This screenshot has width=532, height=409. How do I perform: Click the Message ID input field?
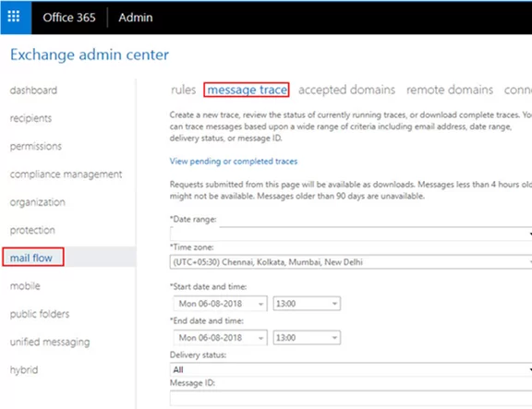tap(351, 398)
